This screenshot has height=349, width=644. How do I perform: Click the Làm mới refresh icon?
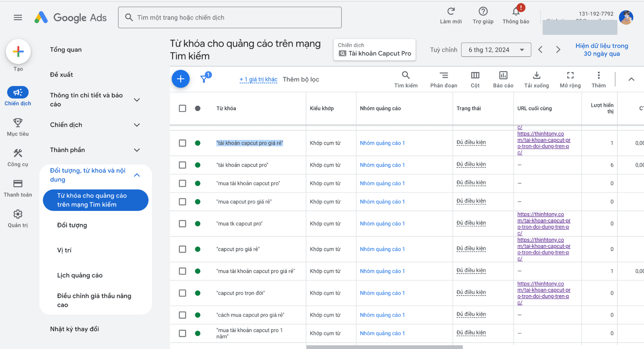click(x=451, y=11)
